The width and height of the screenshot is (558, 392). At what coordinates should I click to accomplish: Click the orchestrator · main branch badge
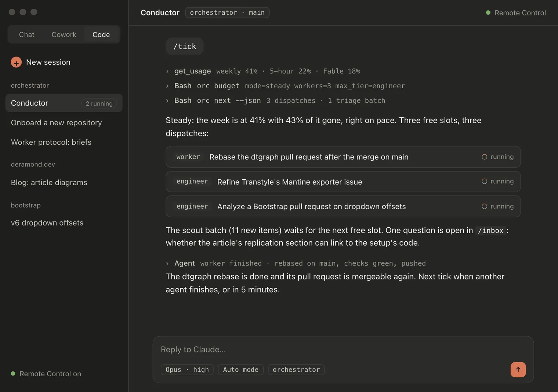pyautogui.click(x=227, y=12)
